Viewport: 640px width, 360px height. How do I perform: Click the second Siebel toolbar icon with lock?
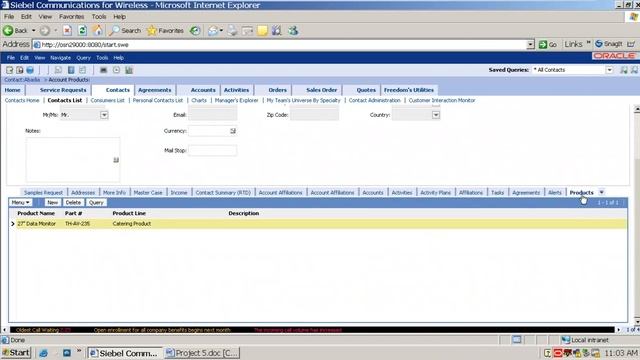pyautogui.click(x=20, y=70)
